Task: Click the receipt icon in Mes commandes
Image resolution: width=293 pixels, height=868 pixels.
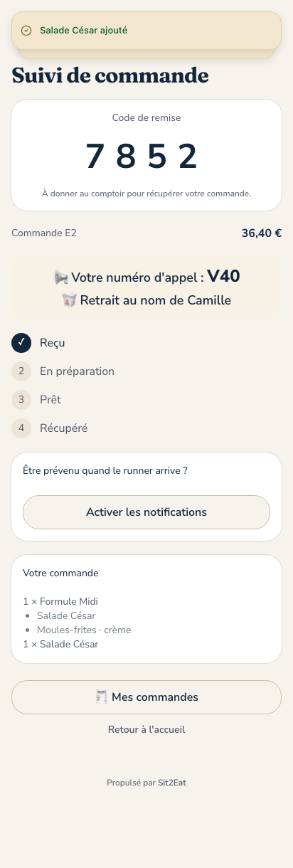Action: point(102,697)
